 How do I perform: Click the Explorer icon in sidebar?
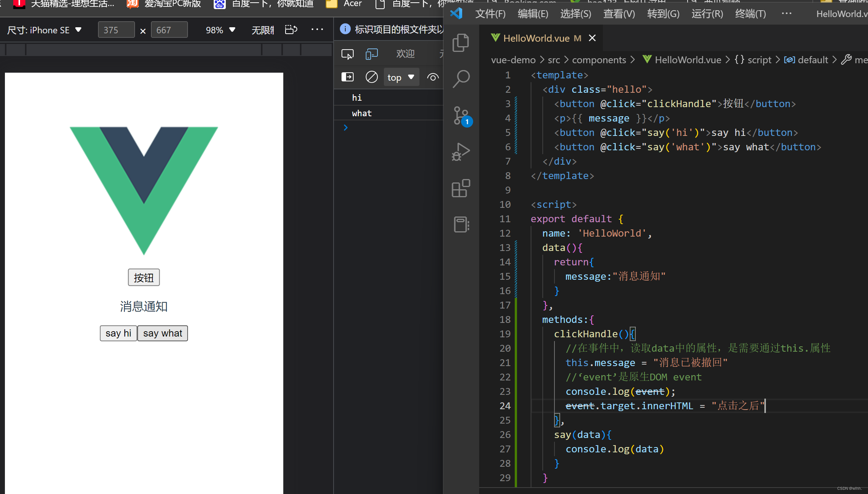[463, 43]
